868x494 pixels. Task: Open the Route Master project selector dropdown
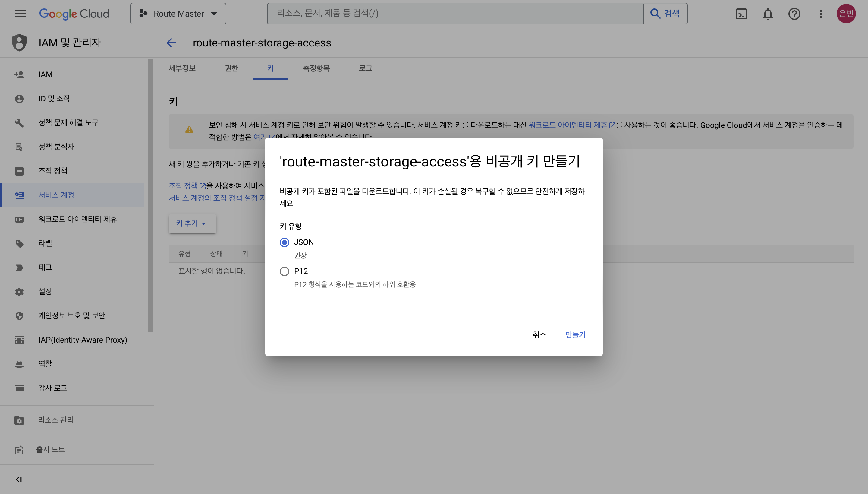pyautogui.click(x=178, y=14)
